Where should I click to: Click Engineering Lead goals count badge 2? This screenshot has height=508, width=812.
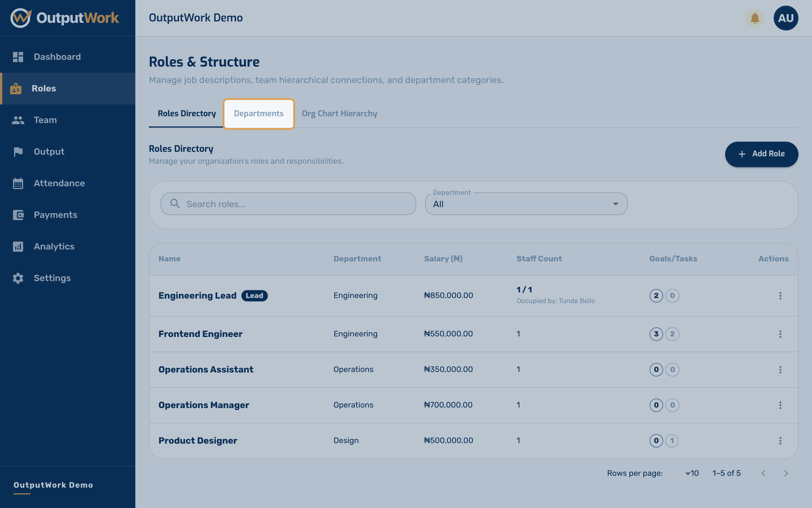coord(656,296)
